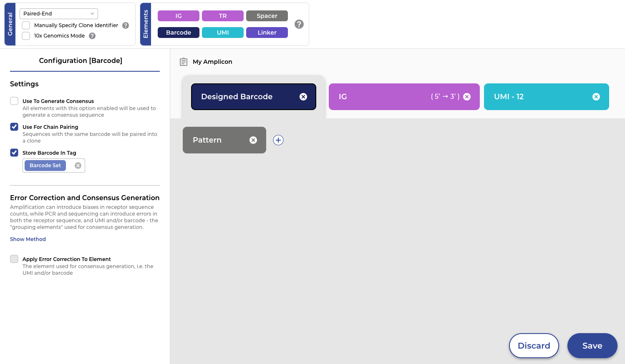625x364 pixels.
Task: Add a TR element from palette
Action: pyautogui.click(x=223, y=16)
